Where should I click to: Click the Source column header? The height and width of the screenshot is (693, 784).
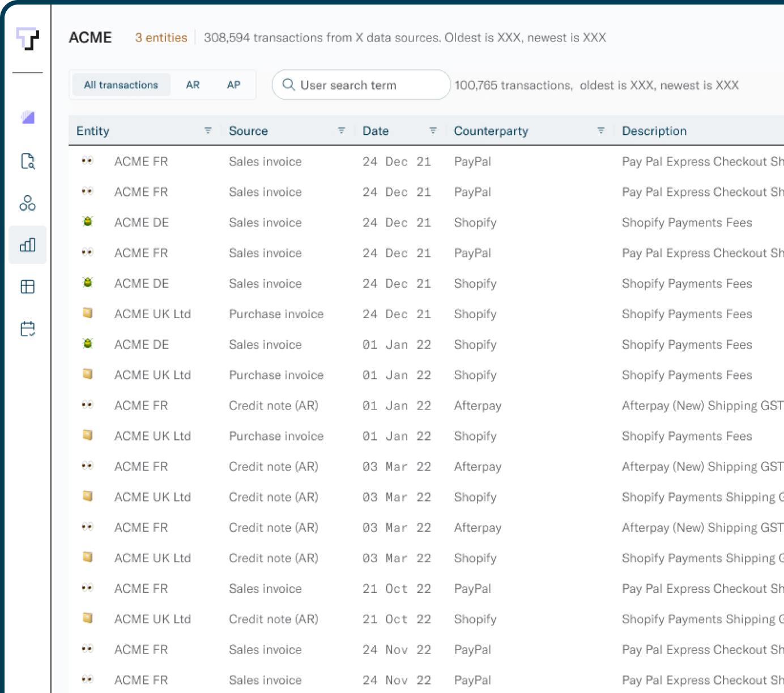tap(248, 131)
